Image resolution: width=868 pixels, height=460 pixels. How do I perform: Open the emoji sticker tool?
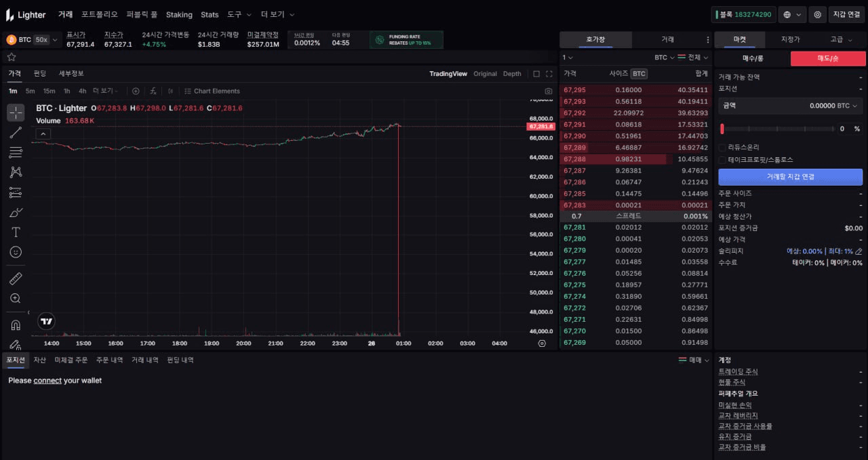coord(16,252)
